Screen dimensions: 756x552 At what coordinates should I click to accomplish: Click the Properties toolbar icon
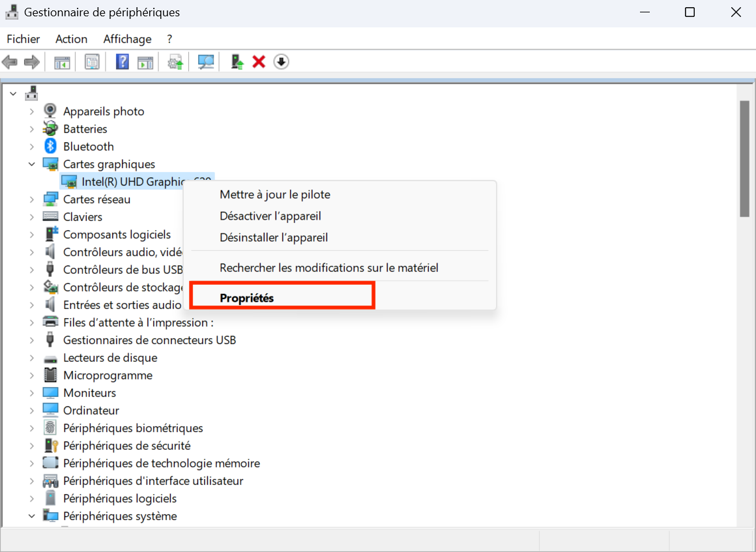[x=92, y=62]
